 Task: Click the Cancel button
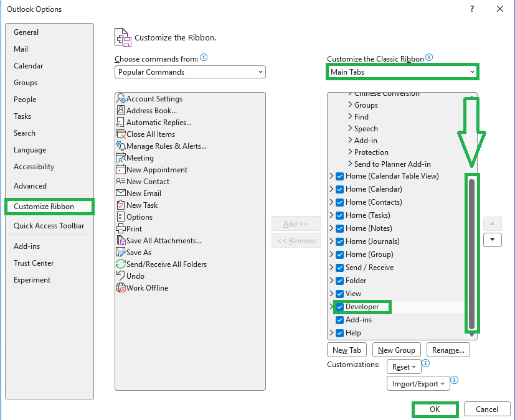tap(487, 409)
